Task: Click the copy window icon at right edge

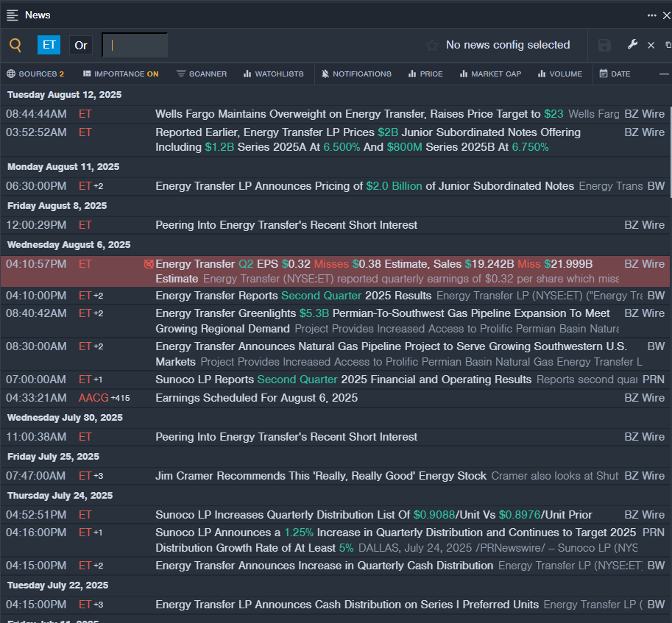Action: (668, 45)
